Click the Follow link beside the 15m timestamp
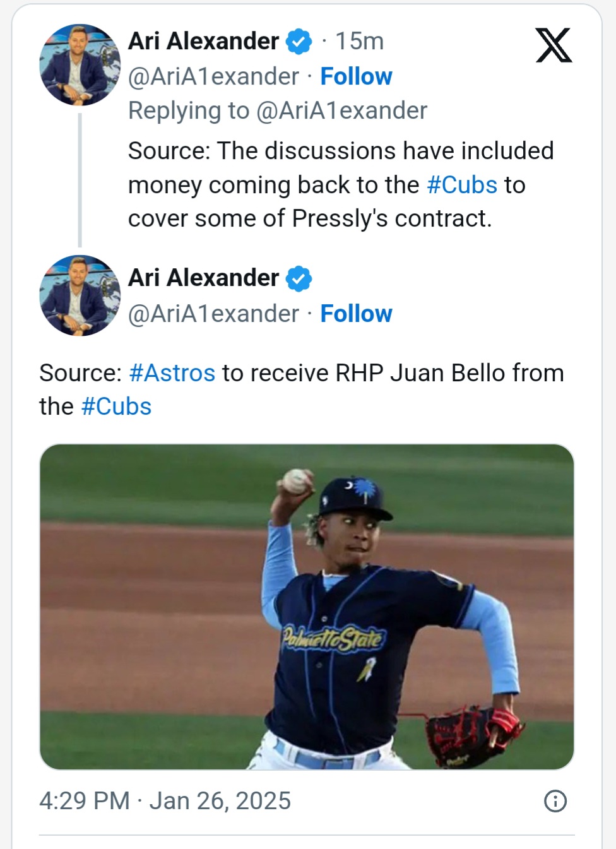 pos(356,76)
